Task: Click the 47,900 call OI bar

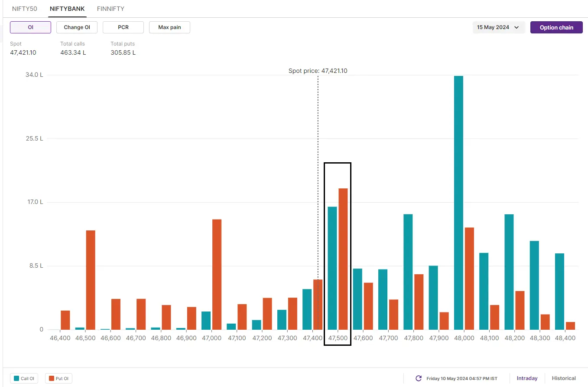Action: tap(433, 298)
